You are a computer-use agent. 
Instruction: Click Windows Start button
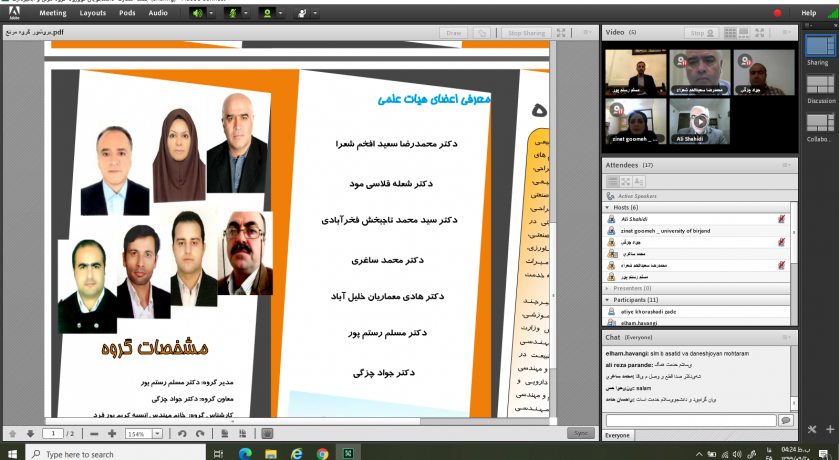(12, 454)
